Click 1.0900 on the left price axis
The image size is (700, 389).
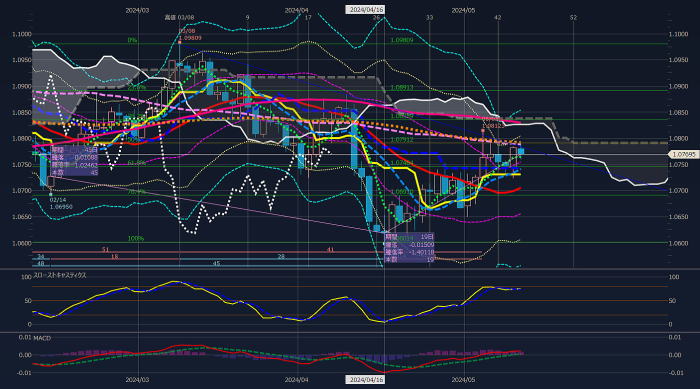(21, 86)
